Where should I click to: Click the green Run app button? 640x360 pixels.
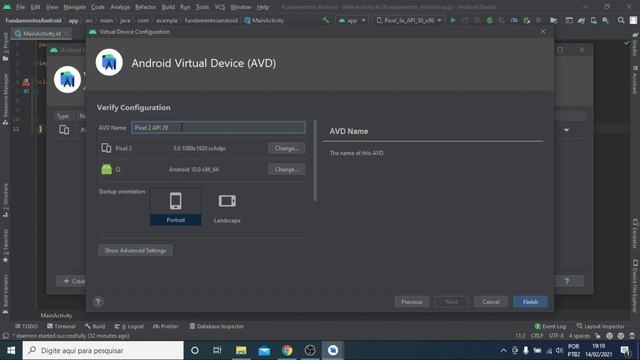[453, 20]
